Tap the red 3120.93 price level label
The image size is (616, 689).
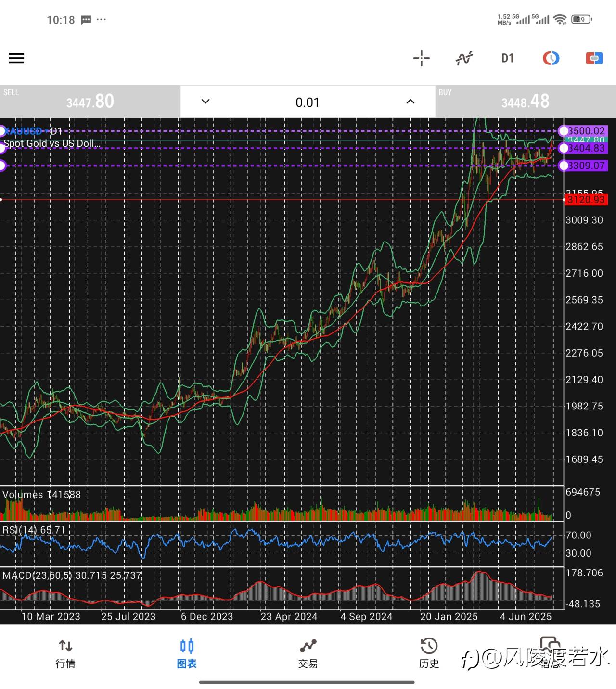coord(586,200)
